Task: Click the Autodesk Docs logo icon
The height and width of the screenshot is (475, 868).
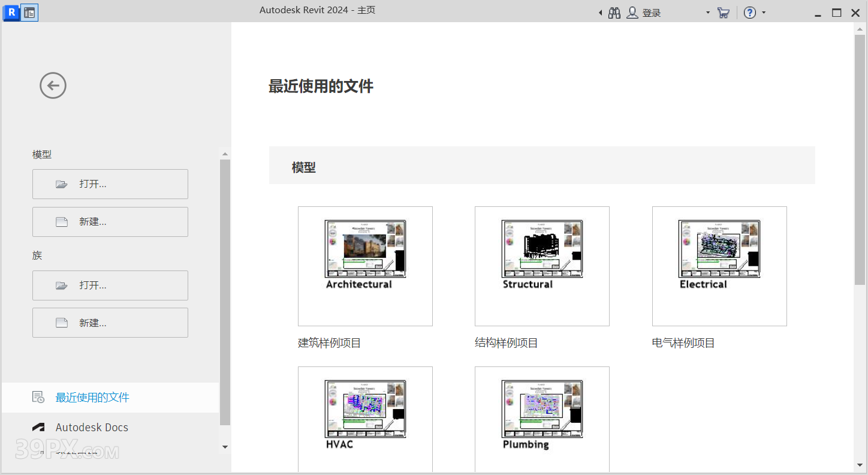Action: coord(38,428)
